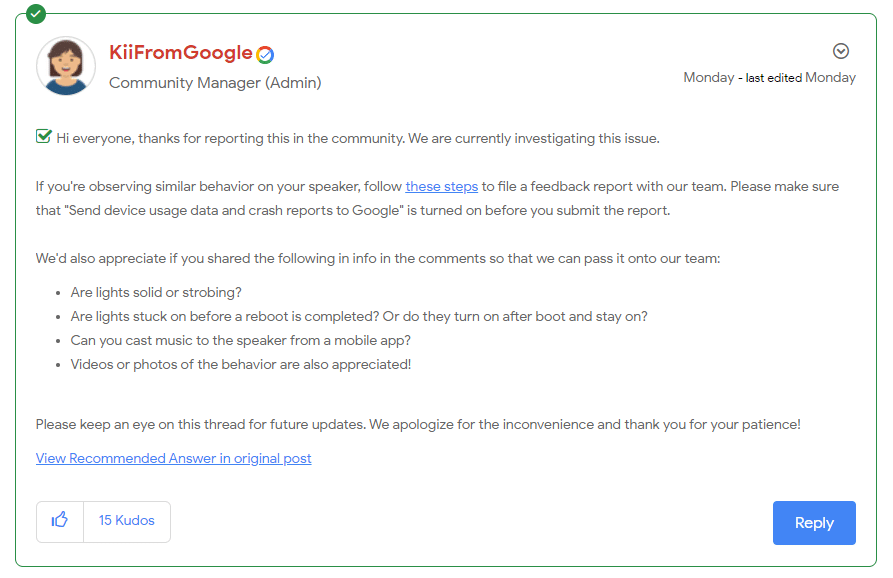Click the blue Reply button
This screenshot has height=578, width=893.
[x=814, y=523]
